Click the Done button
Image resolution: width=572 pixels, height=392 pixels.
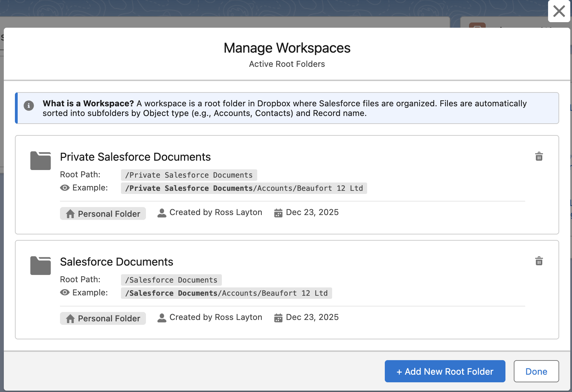coord(536,371)
